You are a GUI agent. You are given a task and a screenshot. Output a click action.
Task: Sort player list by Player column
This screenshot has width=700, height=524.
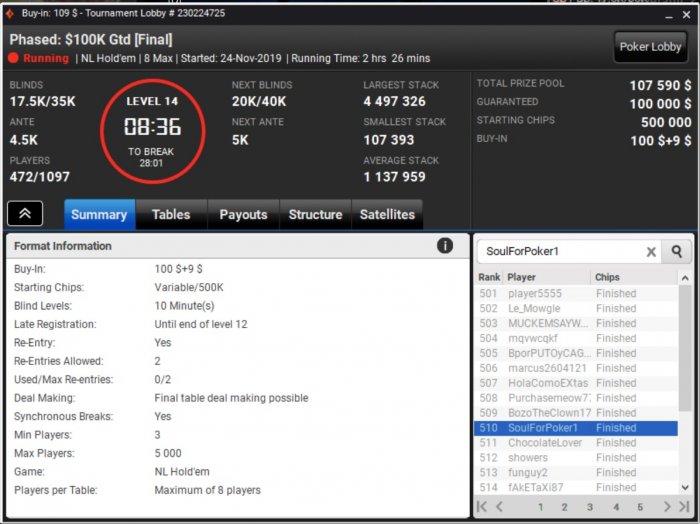[x=547, y=277]
